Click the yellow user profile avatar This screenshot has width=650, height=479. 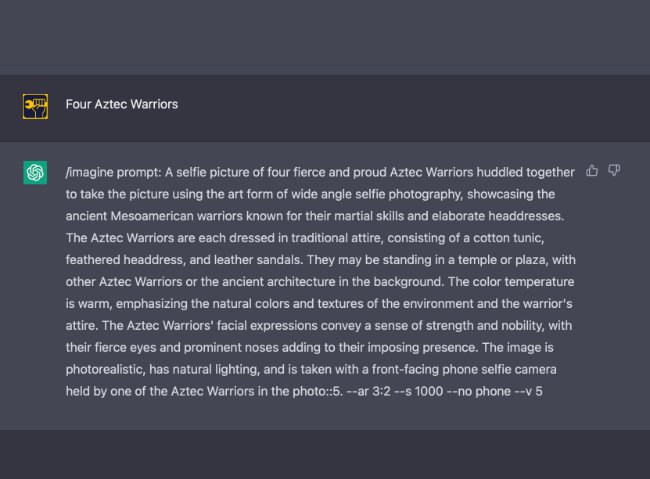point(35,104)
